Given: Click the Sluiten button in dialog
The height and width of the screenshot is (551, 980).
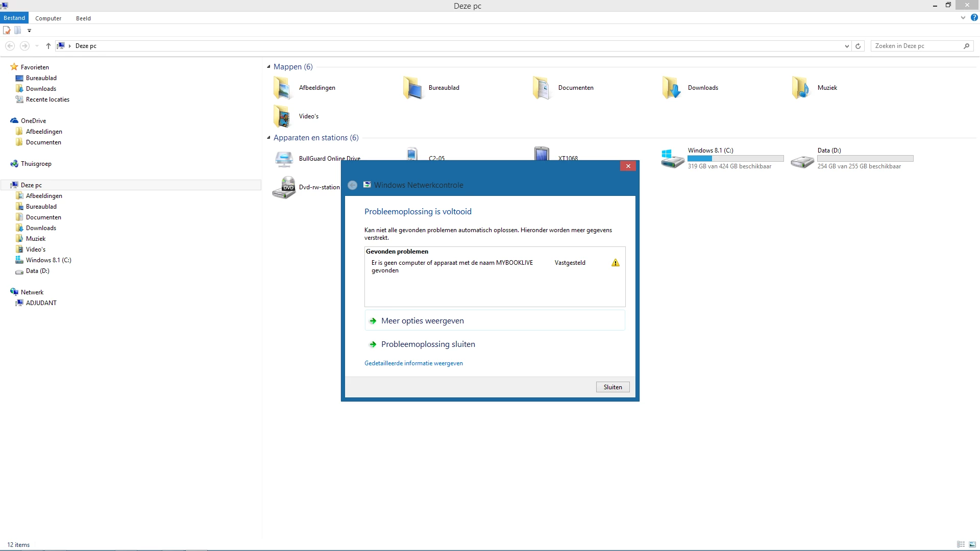Looking at the screenshot, I should point(612,387).
